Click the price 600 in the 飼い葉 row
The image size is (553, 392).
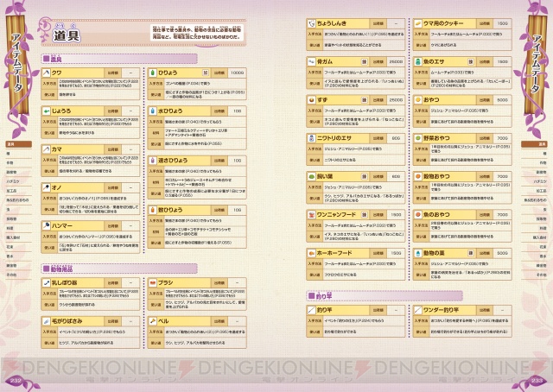[396, 176]
